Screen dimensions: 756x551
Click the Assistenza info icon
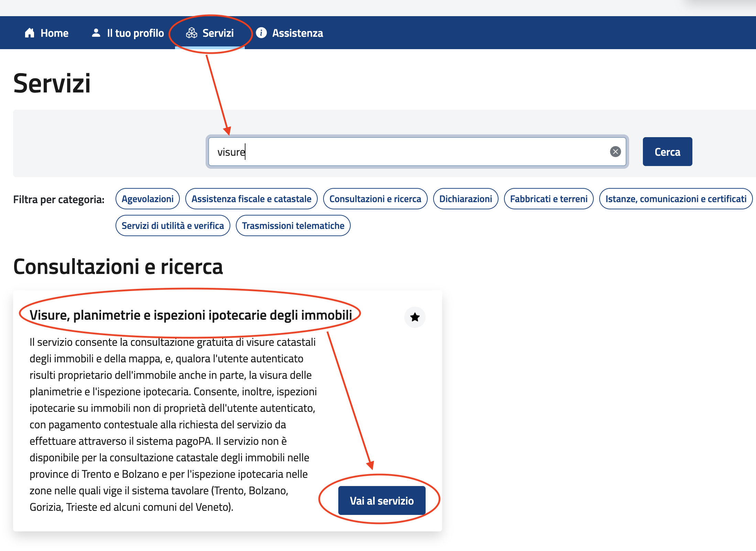(261, 33)
